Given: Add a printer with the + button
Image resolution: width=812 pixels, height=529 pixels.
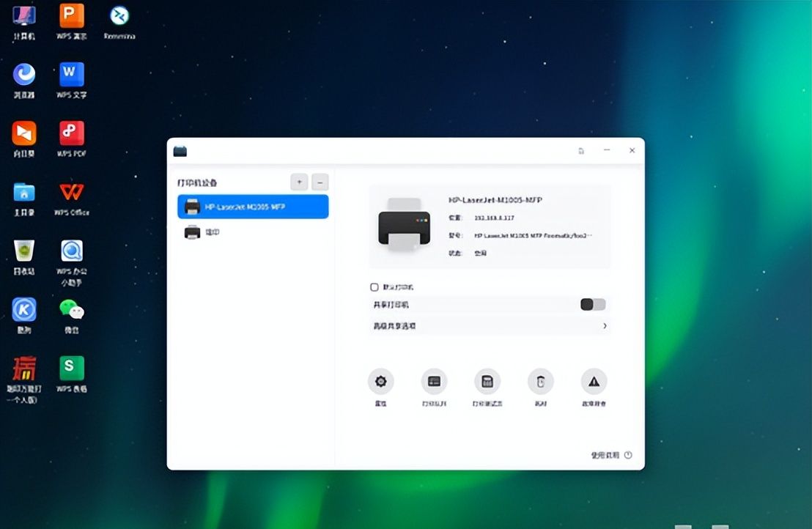Looking at the screenshot, I should tap(299, 182).
